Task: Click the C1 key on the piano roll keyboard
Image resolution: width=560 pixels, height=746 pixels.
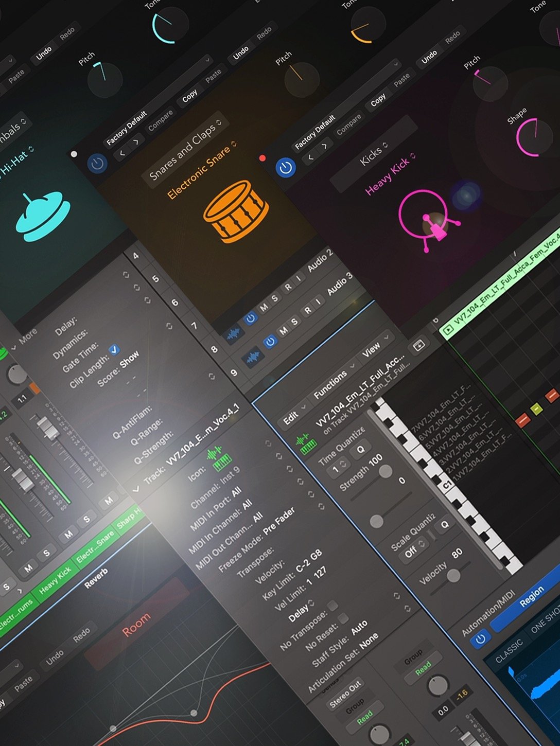Action: 447,484
